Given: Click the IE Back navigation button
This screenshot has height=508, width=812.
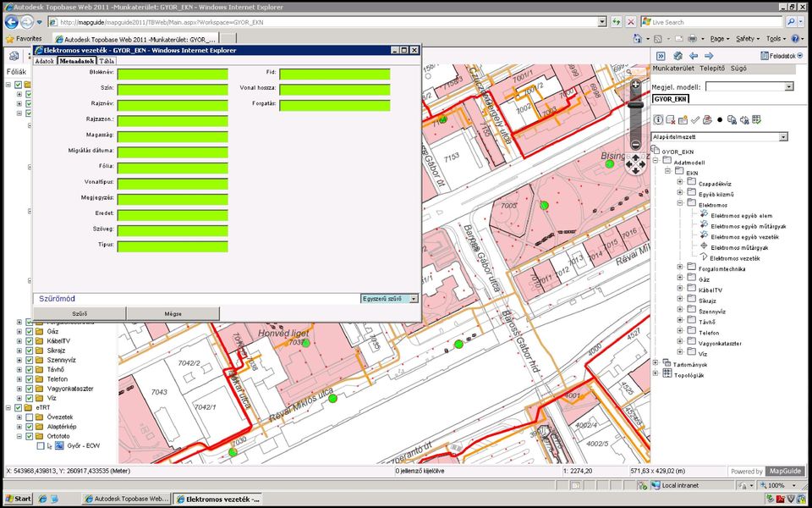Looking at the screenshot, I should point(11,22).
